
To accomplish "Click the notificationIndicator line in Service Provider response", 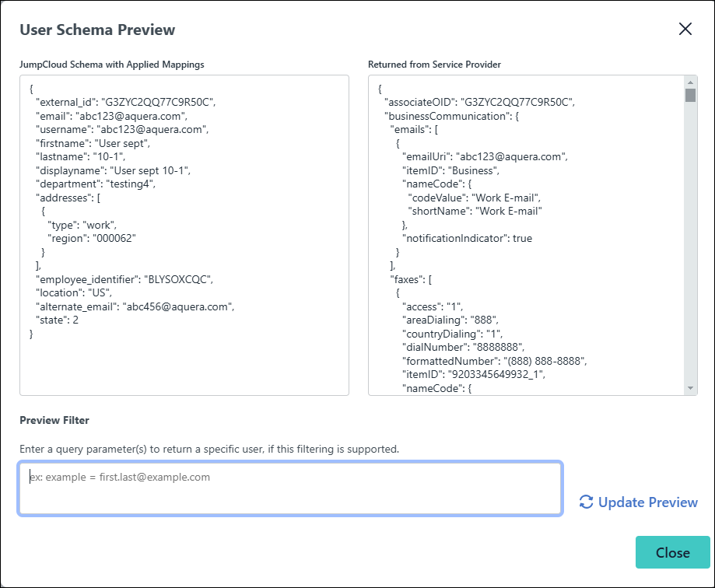I will click(467, 238).
